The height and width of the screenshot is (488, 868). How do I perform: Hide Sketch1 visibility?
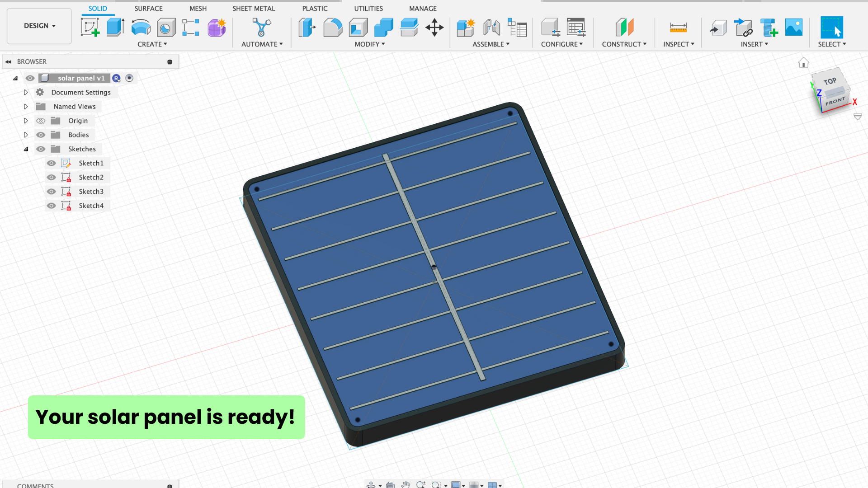click(52, 163)
